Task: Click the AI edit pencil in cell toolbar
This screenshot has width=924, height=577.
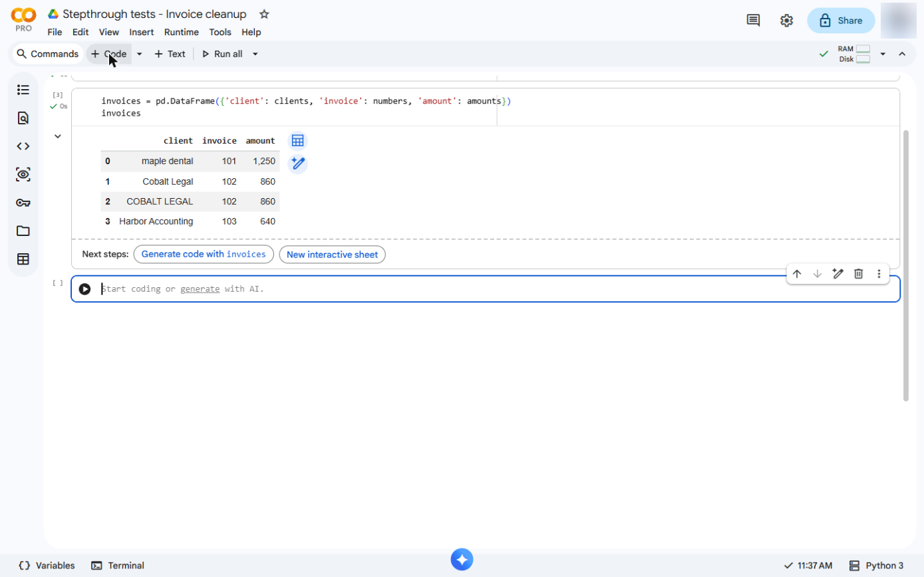Action: [838, 274]
